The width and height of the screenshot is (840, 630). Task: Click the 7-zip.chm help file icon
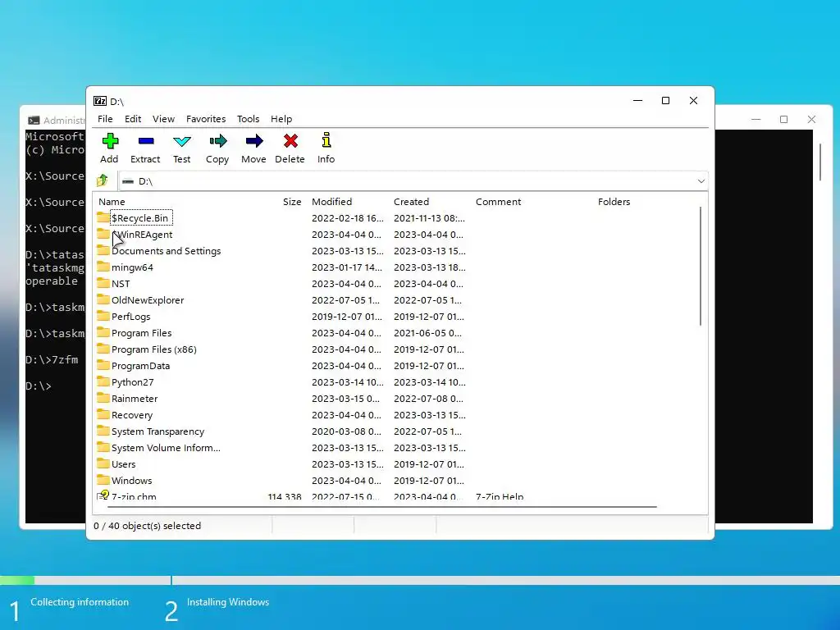[x=103, y=495]
